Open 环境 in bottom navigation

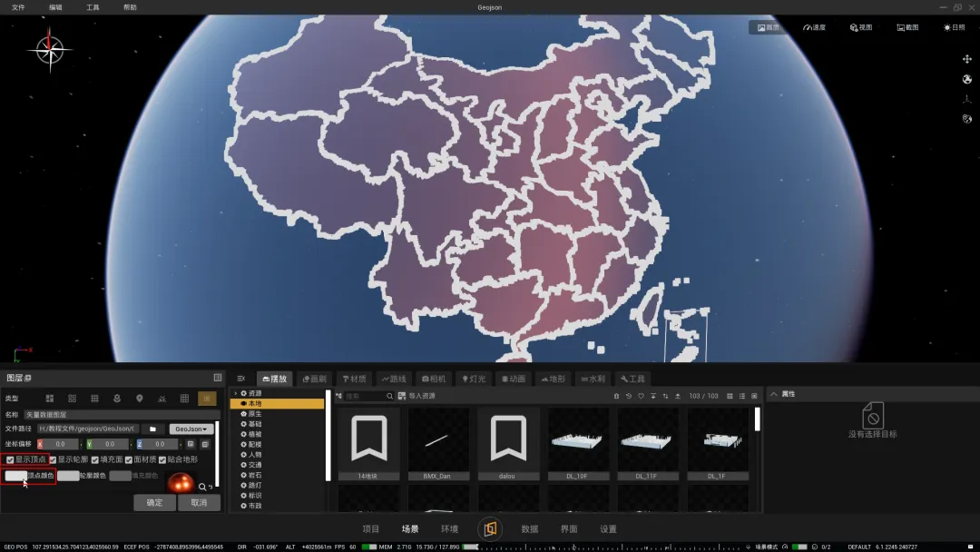tap(449, 529)
